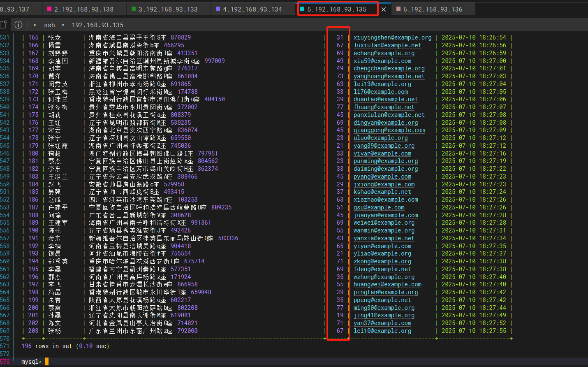Screen dimensions: 588x367
Task: Click the ssh breadcrumb item
Action: pyautogui.click(x=49, y=25)
